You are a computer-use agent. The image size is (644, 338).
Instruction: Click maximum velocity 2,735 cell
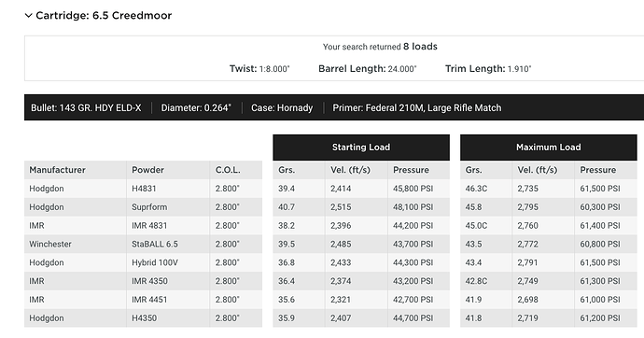(x=543, y=189)
